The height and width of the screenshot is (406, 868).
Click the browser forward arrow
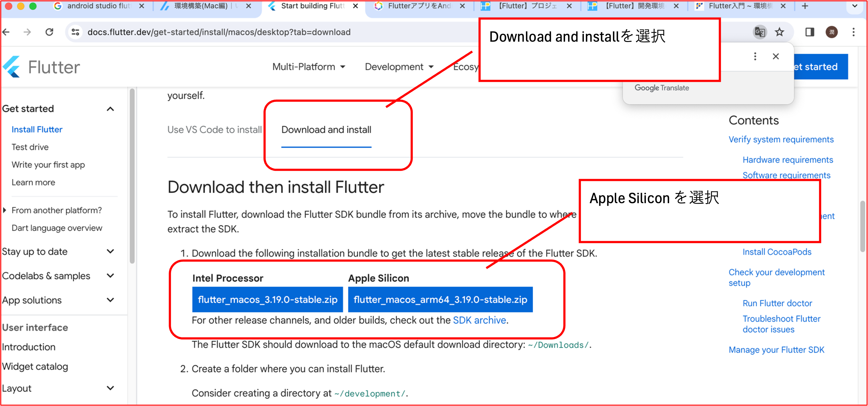pyautogui.click(x=27, y=32)
